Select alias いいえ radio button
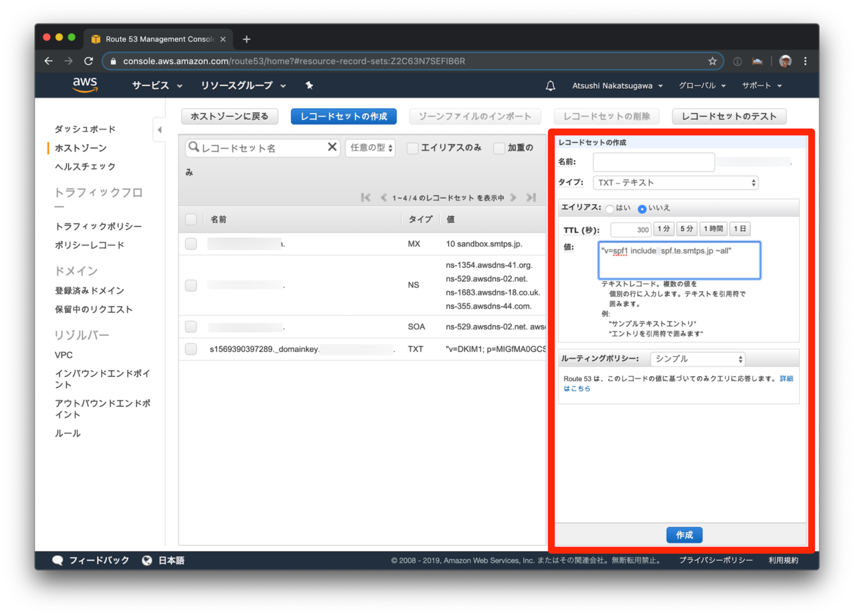Screen dimensions: 854x616 [x=642, y=209]
